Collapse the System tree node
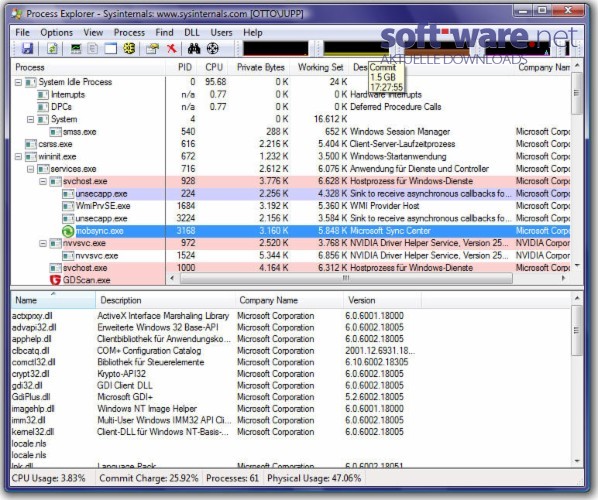Image resolution: width=598 pixels, height=500 pixels. point(31,120)
